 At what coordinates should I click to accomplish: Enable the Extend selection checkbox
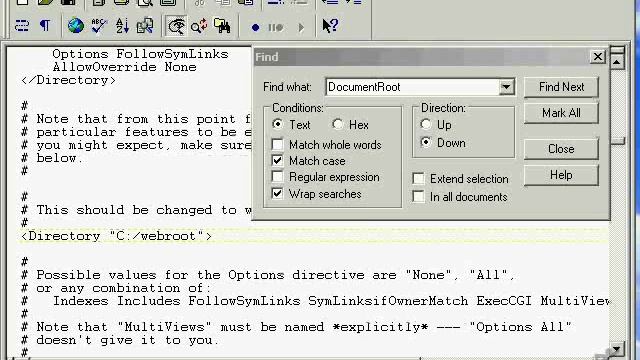click(x=418, y=179)
